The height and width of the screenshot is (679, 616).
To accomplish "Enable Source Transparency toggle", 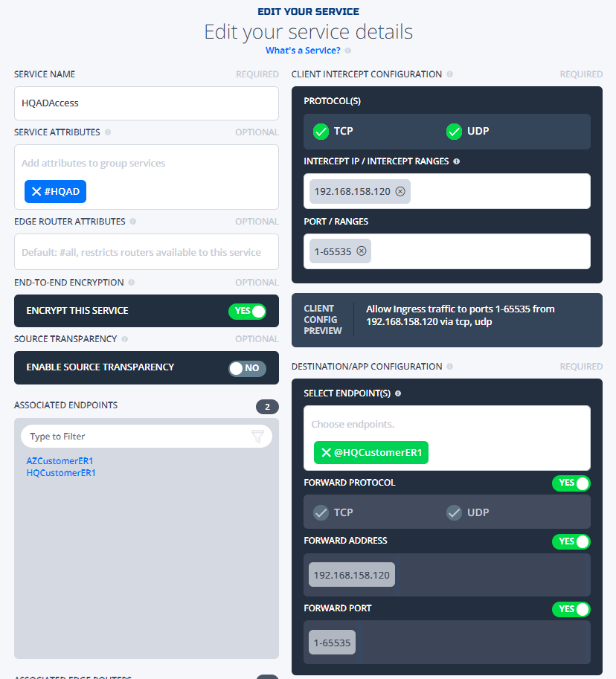I will [x=247, y=368].
